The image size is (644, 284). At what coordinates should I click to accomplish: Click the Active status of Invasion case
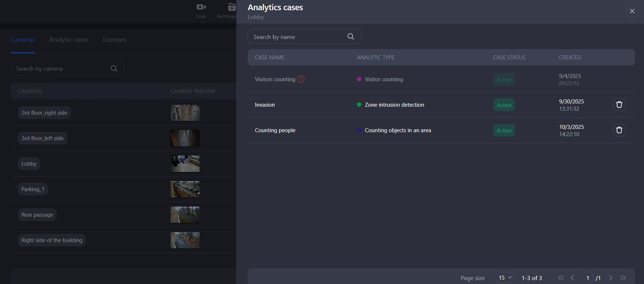[x=504, y=105]
